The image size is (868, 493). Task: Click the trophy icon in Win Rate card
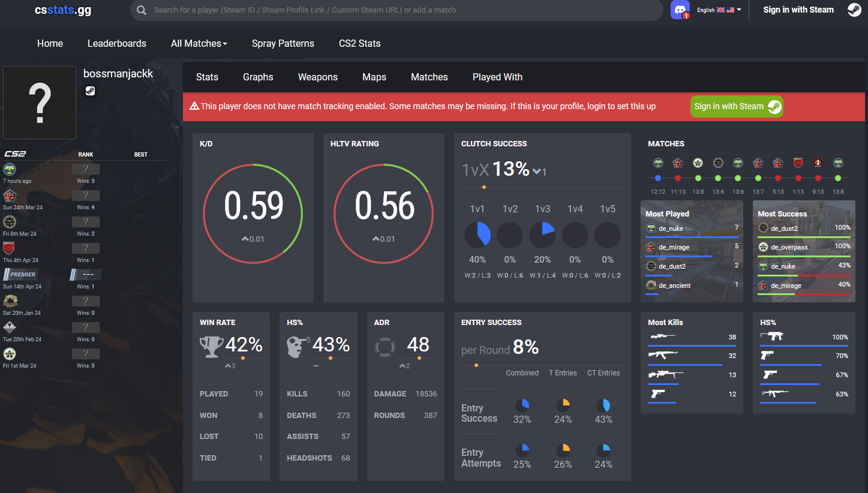pos(211,347)
